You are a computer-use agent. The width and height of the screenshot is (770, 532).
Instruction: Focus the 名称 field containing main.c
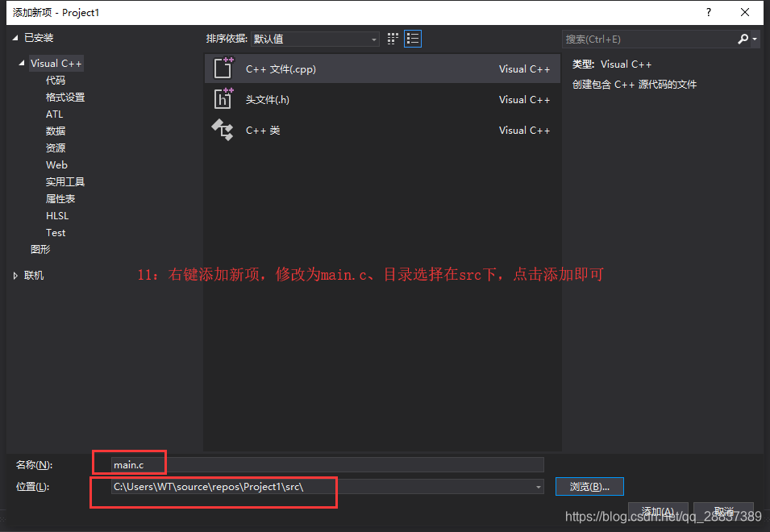coord(327,465)
